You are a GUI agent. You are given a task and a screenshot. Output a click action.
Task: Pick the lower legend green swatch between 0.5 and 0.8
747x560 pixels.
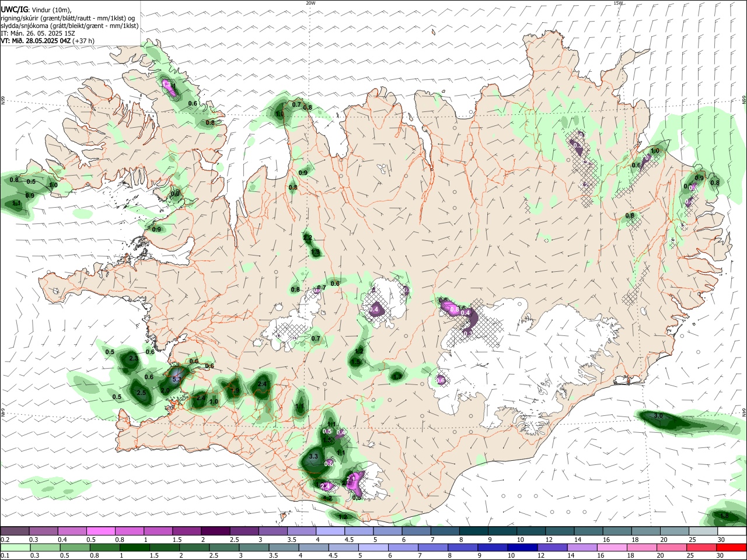point(76,547)
